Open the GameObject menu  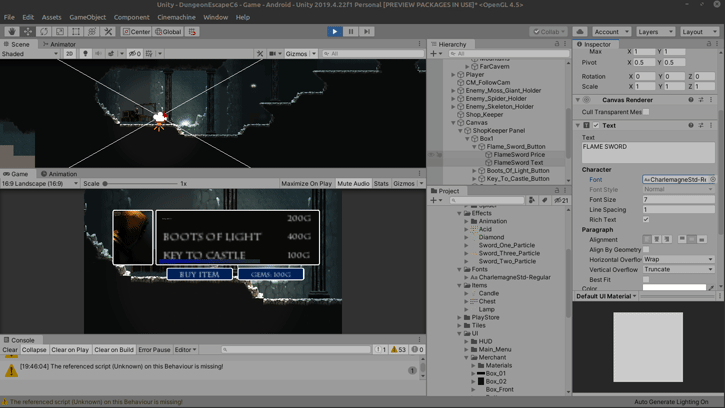(87, 17)
